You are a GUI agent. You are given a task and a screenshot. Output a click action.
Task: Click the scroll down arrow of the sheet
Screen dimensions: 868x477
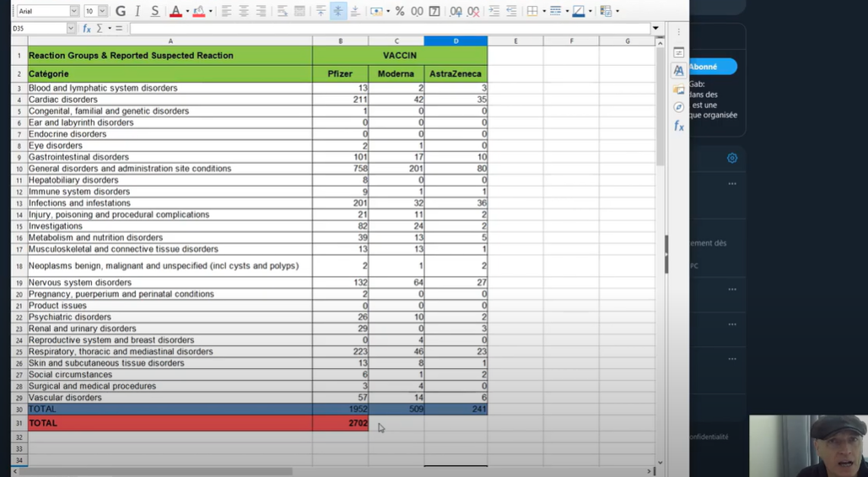(x=660, y=462)
